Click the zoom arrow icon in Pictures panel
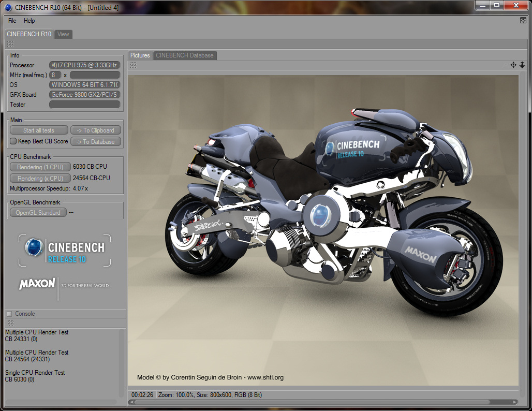Screen dimensions: 532x411 point(522,65)
